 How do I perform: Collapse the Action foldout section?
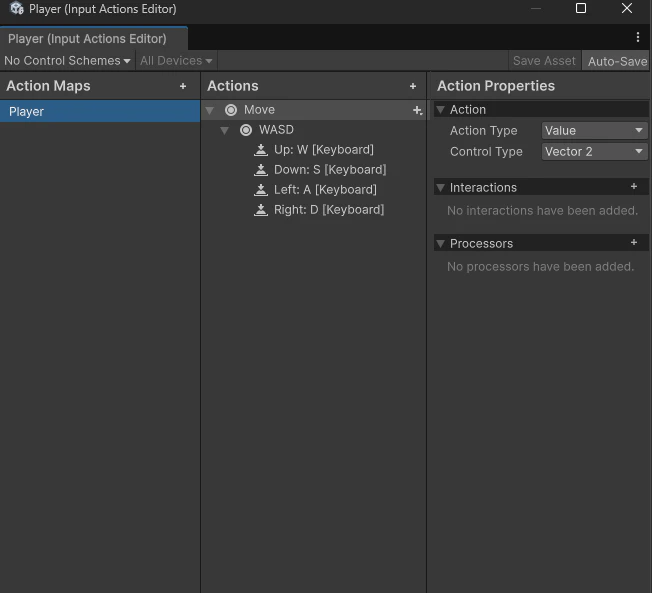440,110
